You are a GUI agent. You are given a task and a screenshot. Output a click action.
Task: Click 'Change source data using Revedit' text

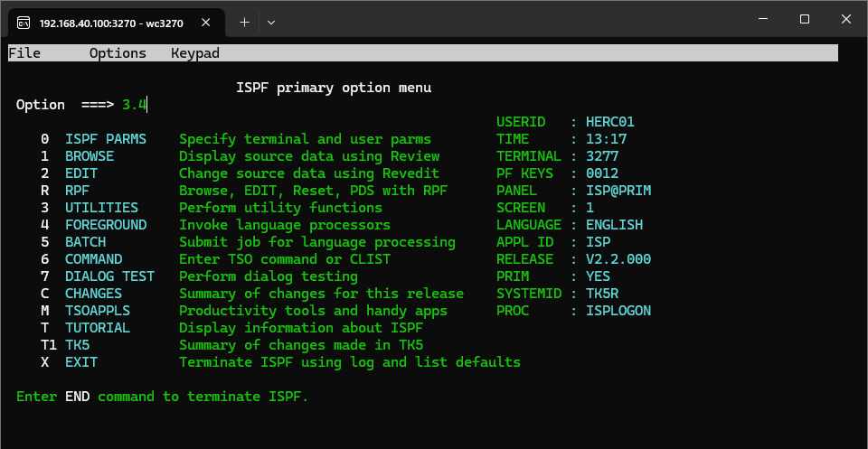pos(309,173)
